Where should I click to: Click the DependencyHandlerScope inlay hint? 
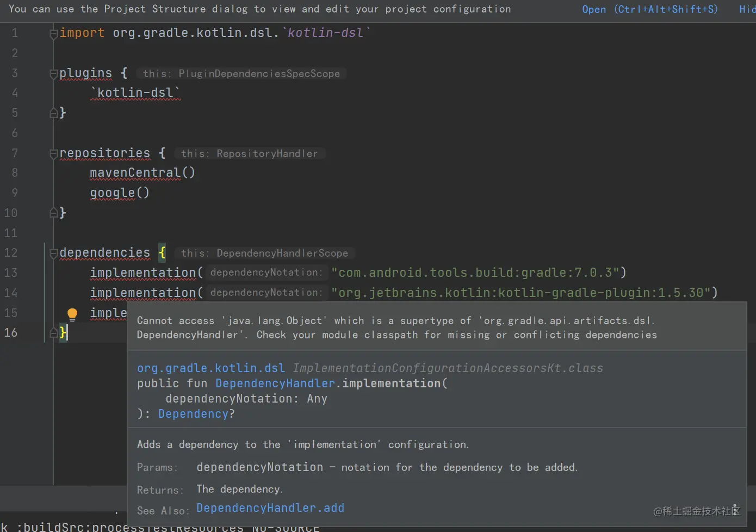coord(265,253)
